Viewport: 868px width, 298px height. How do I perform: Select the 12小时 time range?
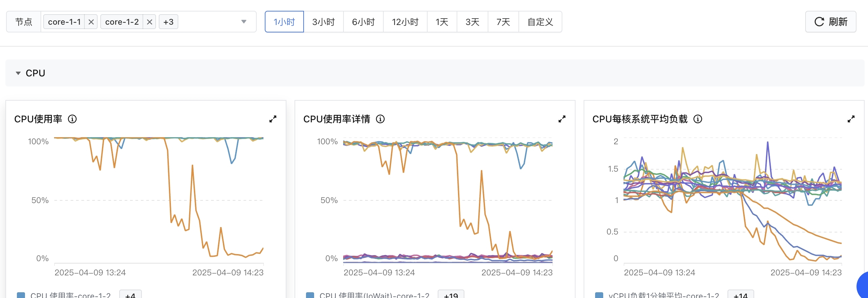tap(405, 22)
